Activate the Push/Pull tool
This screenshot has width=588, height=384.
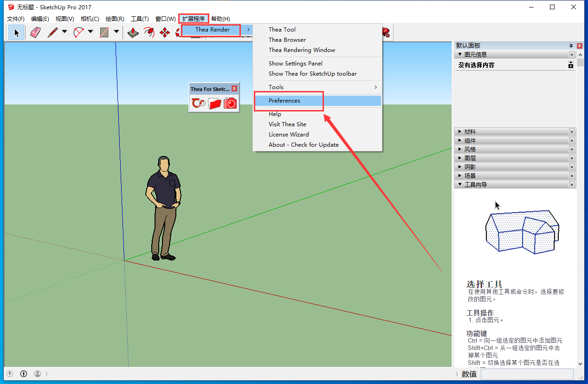pyautogui.click(x=133, y=33)
